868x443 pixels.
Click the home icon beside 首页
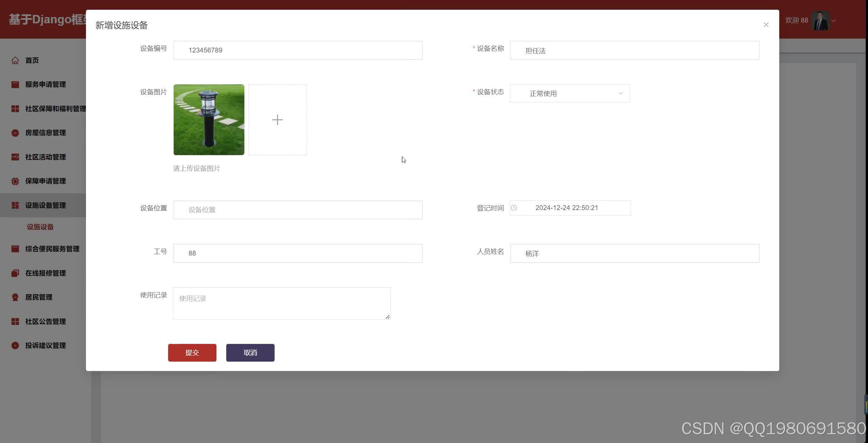pyautogui.click(x=15, y=61)
